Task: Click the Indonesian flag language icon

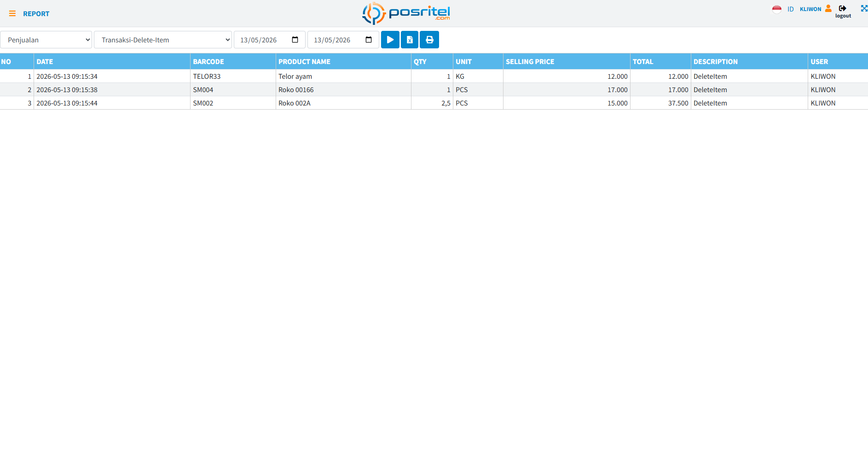Action: pyautogui.click(x=777, y=9)
